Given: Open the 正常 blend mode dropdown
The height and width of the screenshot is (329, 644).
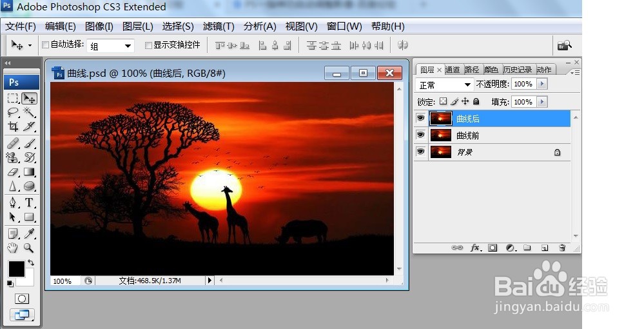Looking at the screenshot, I should tap(445, 85).
